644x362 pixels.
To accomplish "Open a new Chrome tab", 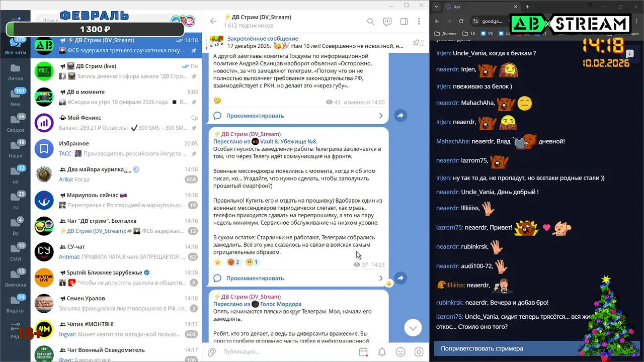I will point(527,7).
